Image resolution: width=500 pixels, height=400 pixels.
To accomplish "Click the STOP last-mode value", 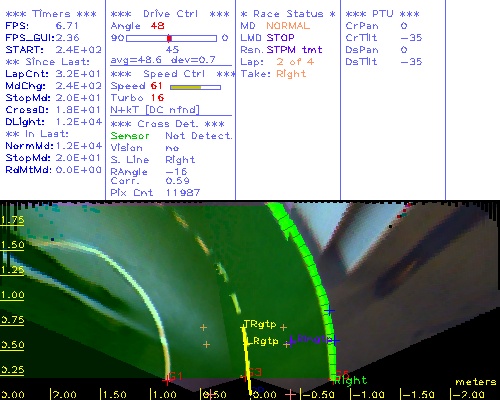I will [x=280, y=38].
